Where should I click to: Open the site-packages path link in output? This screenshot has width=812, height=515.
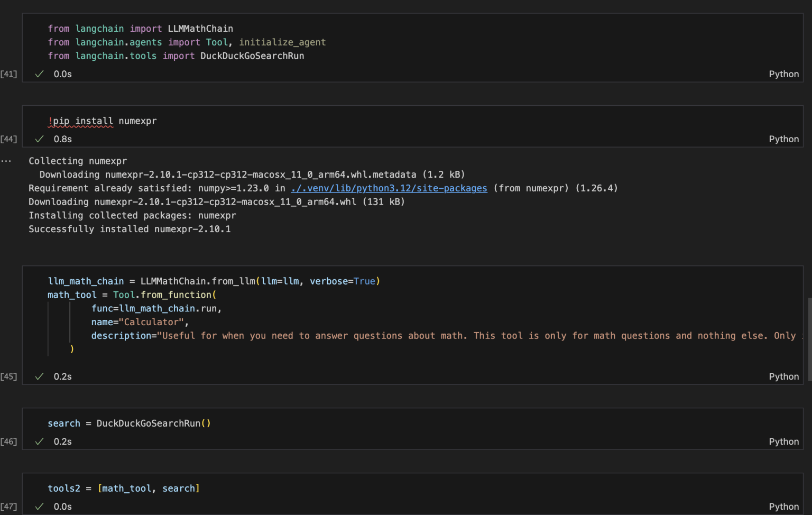(x=389, y=188)
